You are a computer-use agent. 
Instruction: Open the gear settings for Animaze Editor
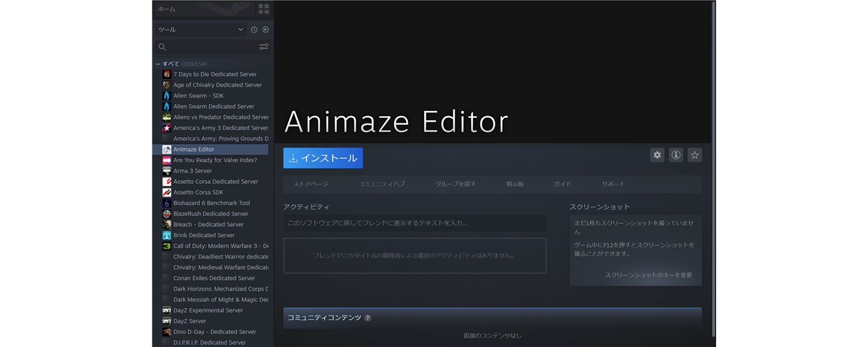coord(657,155)
